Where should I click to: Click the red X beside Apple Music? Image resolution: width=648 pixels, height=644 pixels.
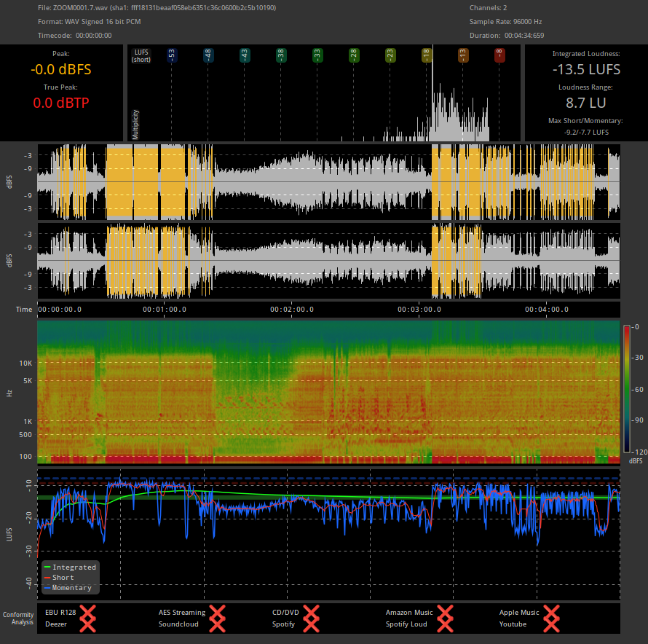point(551,613)
